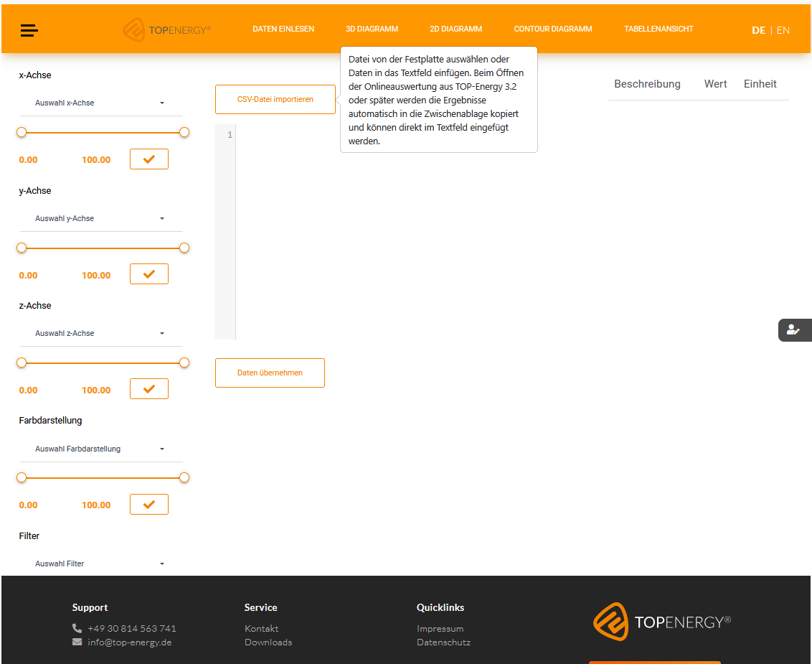Image resolution: width=812 pixels, height=664 pixels.
Task: Open the Auswahl Filter dropdown
Action: point(100,564)
